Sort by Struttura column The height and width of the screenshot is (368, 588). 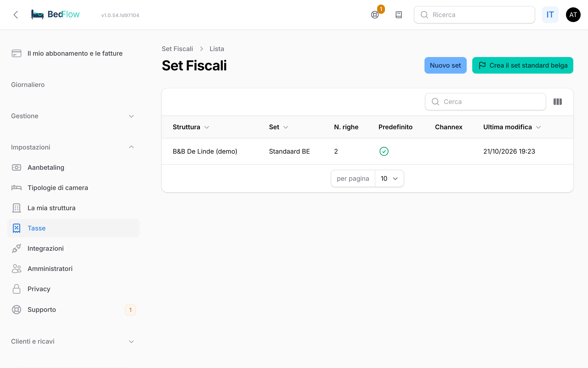click(x=191, y=127)
